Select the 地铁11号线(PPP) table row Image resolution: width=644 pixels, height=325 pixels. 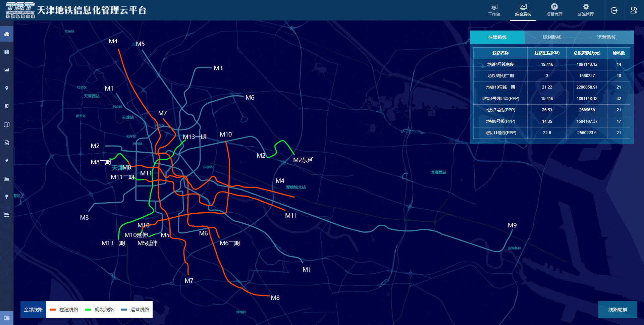tap(552, 133)
